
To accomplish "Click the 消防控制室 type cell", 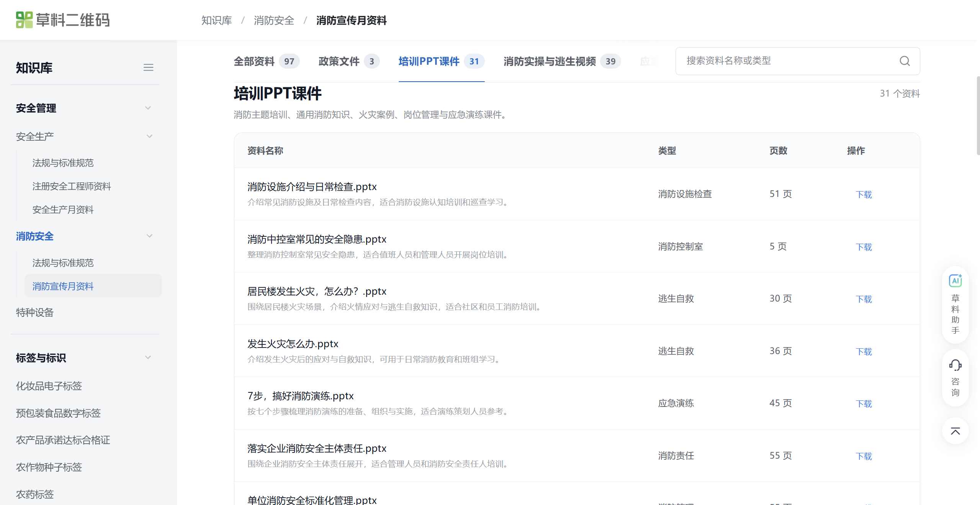I will (x=681, y=246).
